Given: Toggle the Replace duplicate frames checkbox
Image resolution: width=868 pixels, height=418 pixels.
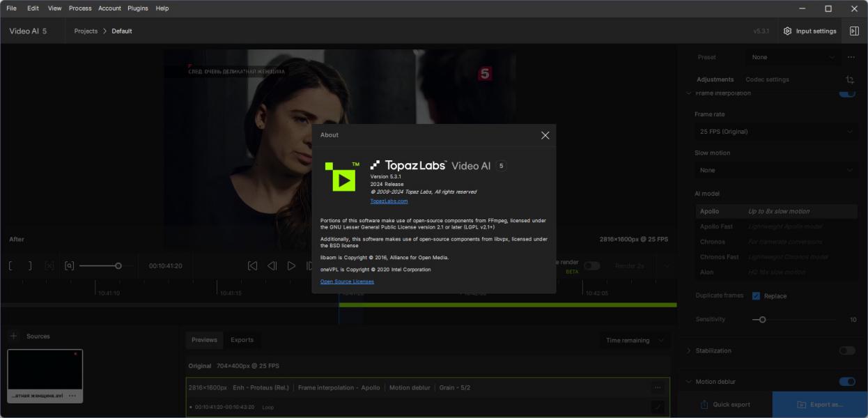Looking at the screenshot, I should 756,296.
